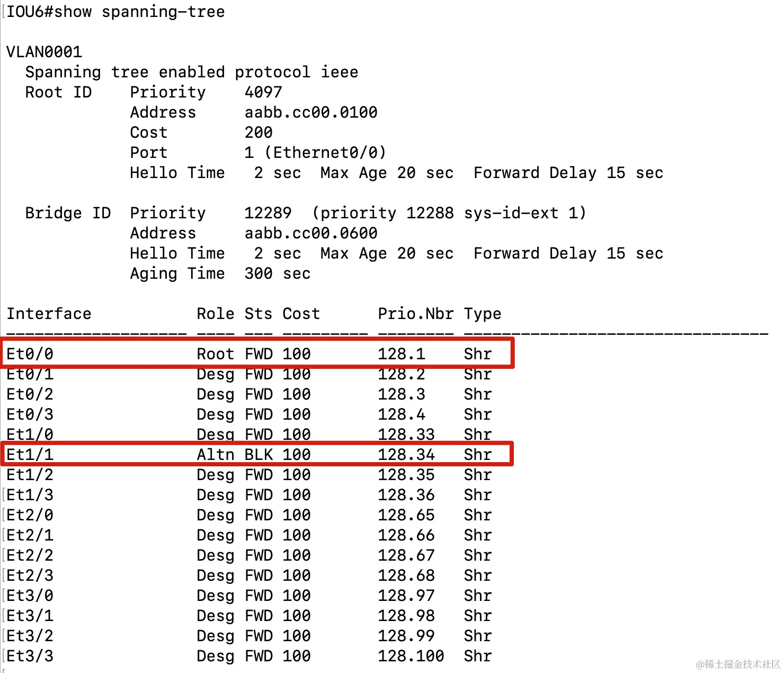
Task: Click the 'Bridge ID' label
Action: pyautogui.click(x=68, y=213)
